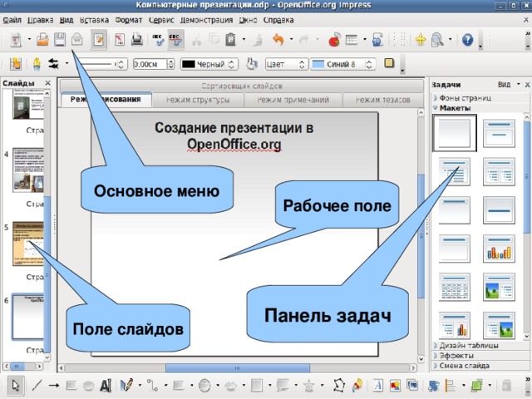
Task: Open the Цвет fill style dropdown
Action: [286, 64]
